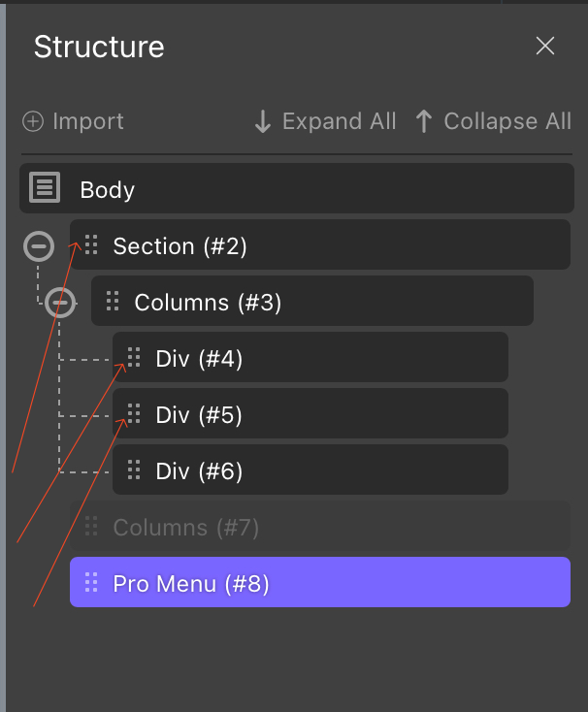The image size is (588, 712).
Task: Click the Expand All down arrow icon
Action: pos(263,121)
